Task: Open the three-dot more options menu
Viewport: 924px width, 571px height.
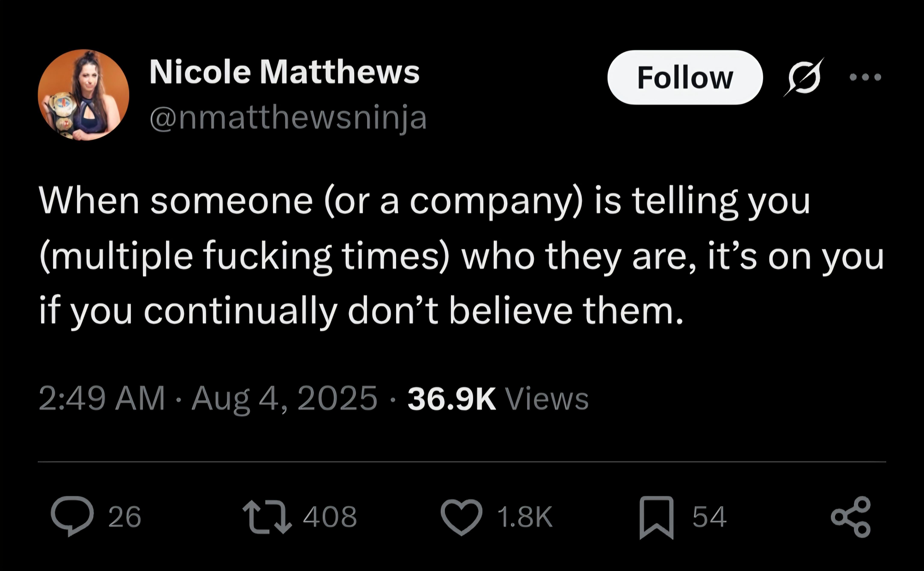Action: [865, 77]
